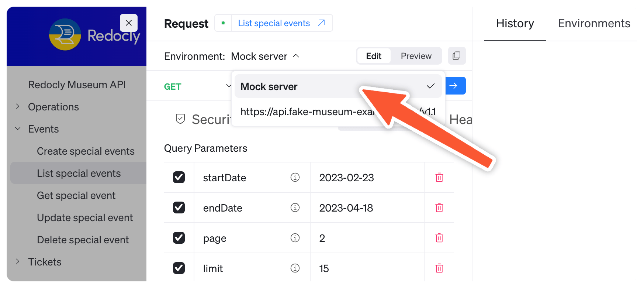The height and width of the screenshot is (288, 644).
Task: Click the startDate parameter name
Action: click(225, 178)
